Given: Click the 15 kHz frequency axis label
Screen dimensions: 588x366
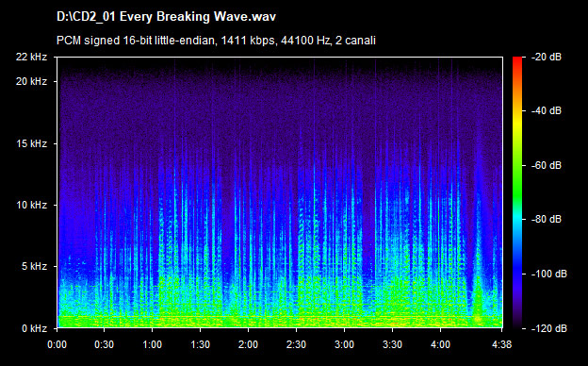Looking at the screenshot, I should click(x=31, y=143).
